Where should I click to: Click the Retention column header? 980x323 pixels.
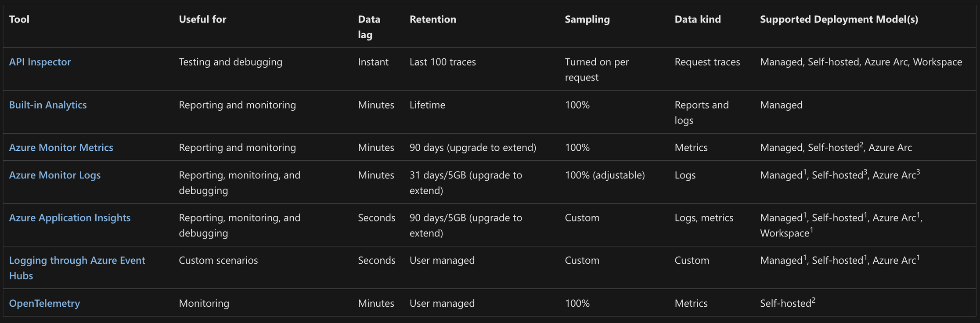point(432,19)
